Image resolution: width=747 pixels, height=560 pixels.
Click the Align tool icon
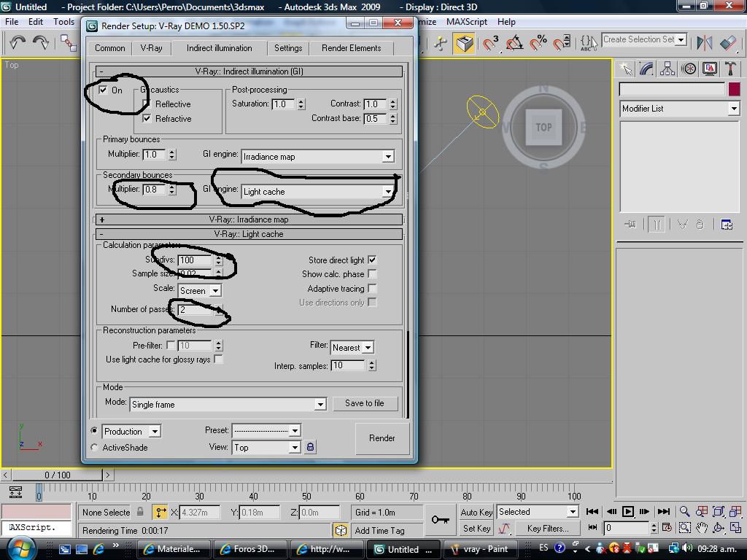point(729,43)
